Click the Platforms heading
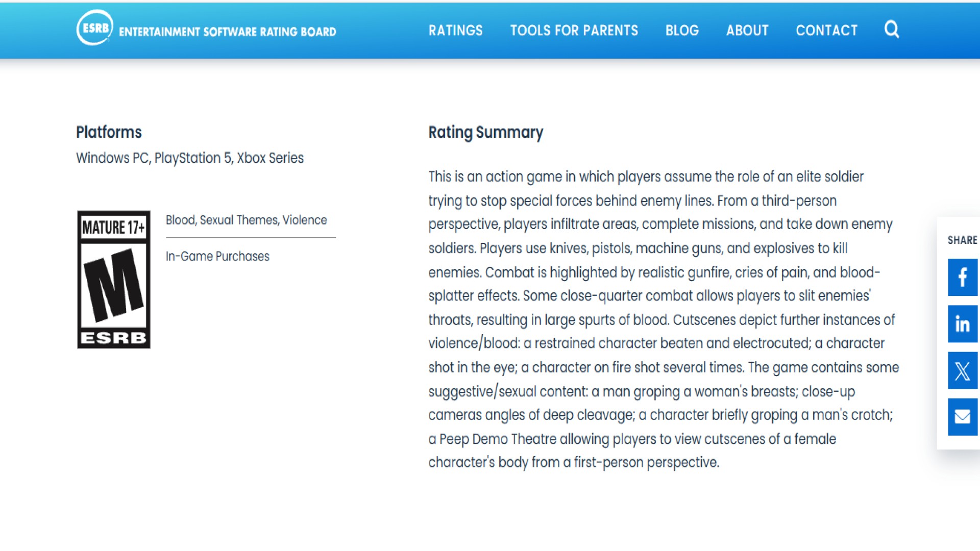Image resolution: width=980 pixels, height=551 pixels. click(x=109, y=132)
